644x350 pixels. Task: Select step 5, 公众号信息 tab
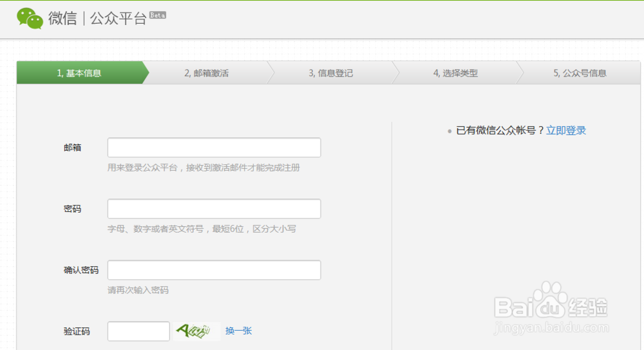[x=580, y=73]
